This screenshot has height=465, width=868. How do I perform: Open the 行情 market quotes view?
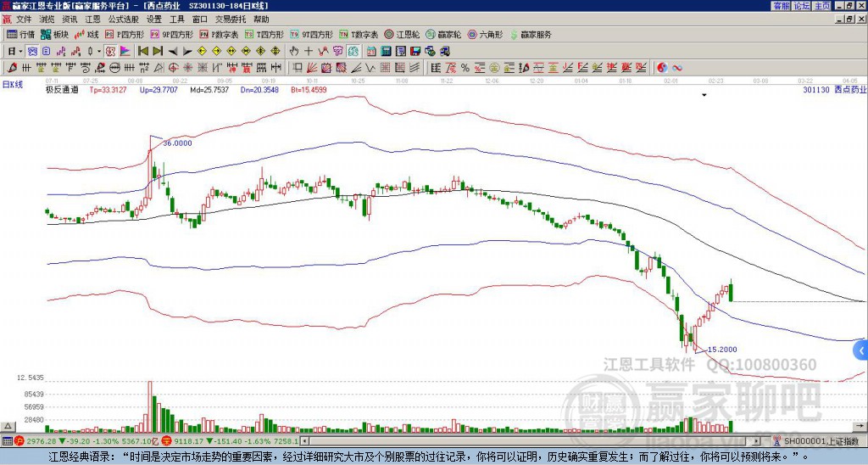pos(20,34)
